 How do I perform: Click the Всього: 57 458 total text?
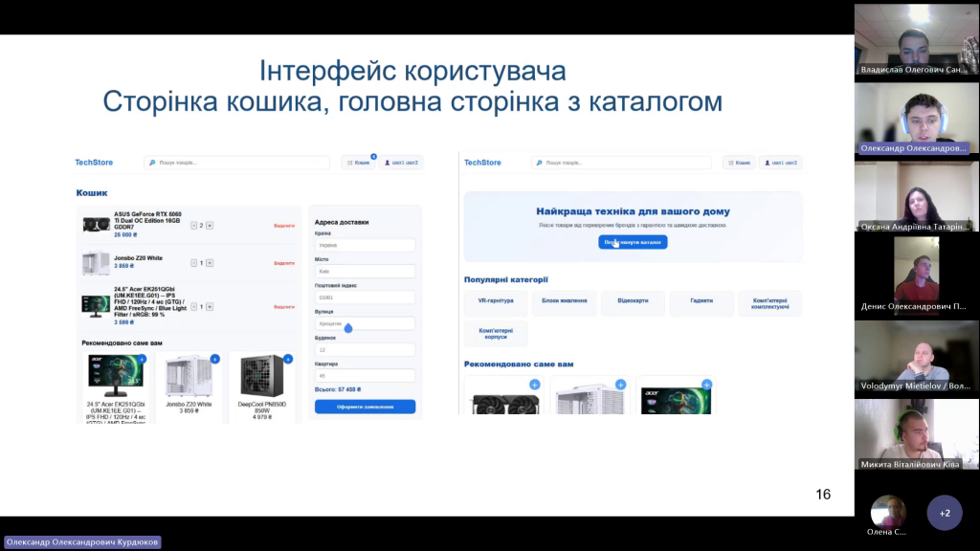coord(338,389)
